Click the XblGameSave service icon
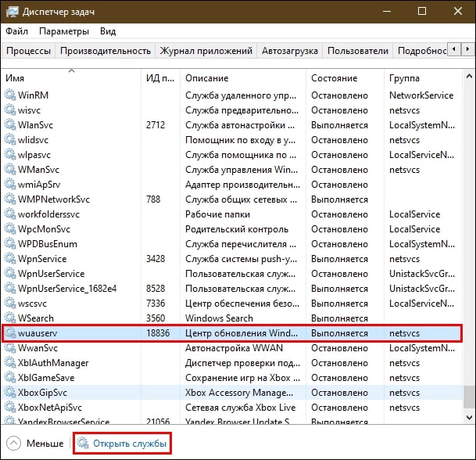Image resolution: width=476 pixels, height=460 pixels. point(10,378)
